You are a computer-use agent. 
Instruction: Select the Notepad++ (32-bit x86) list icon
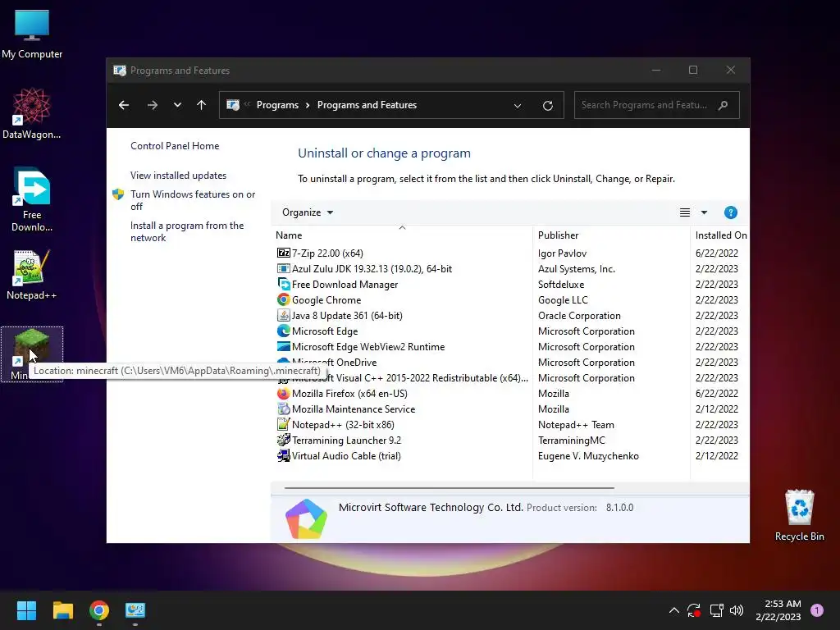click(283, 424)
